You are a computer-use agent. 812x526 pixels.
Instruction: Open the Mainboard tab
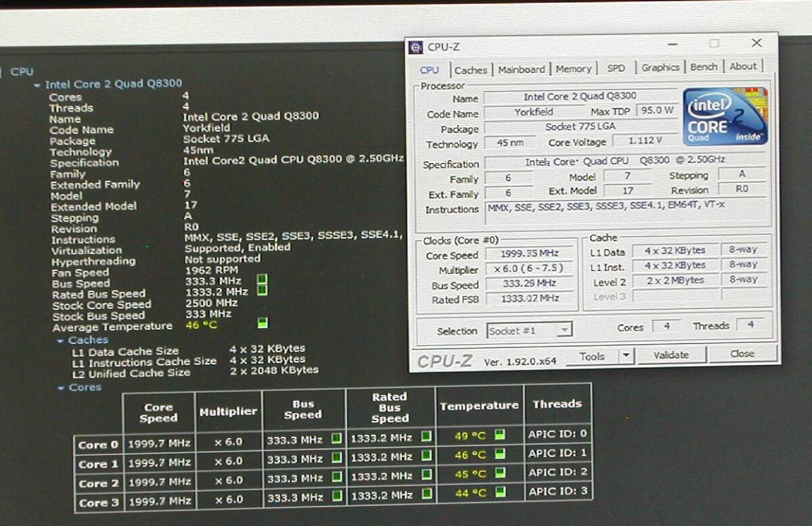pos(522,69)
